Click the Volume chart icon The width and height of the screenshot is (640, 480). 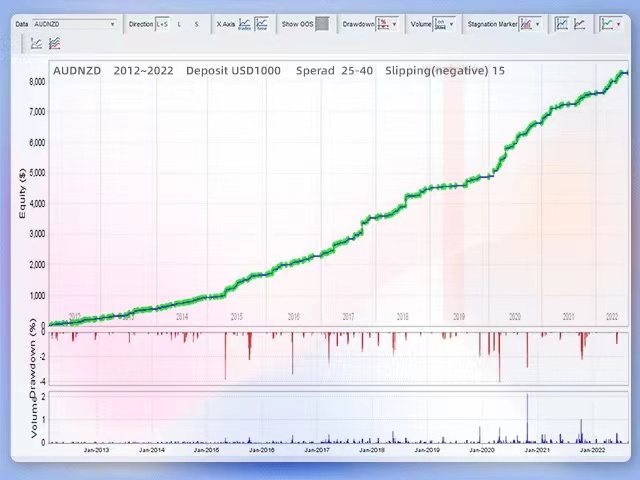point(440,24)
